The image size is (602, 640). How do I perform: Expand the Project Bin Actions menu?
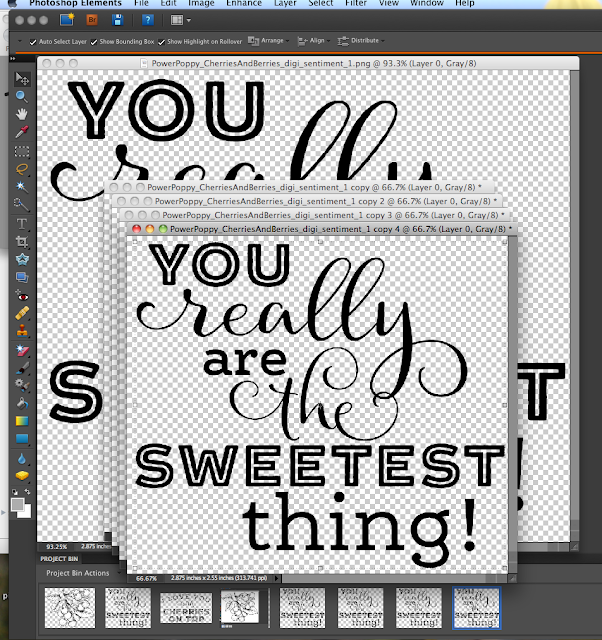[84, 573]
